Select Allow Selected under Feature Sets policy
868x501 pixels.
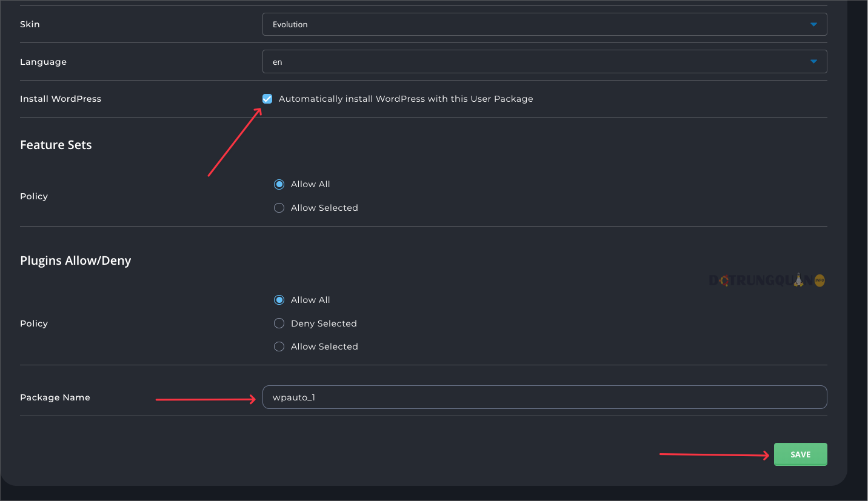(x=279, y=208)
